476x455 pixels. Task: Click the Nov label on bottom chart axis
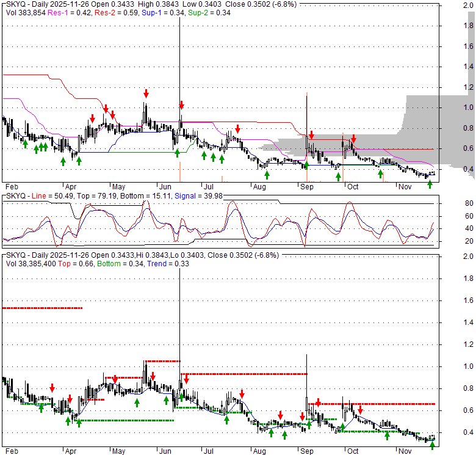[405, 451]
